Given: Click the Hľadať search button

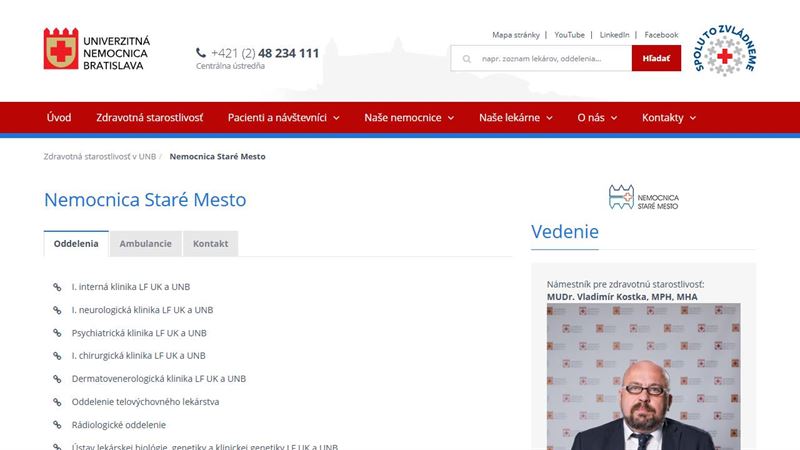Looking at the screenshot, I should [x=656, y=58].
